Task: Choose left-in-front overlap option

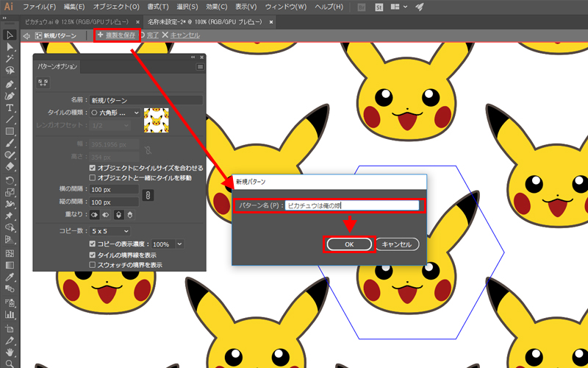Action: coord(94,215)
